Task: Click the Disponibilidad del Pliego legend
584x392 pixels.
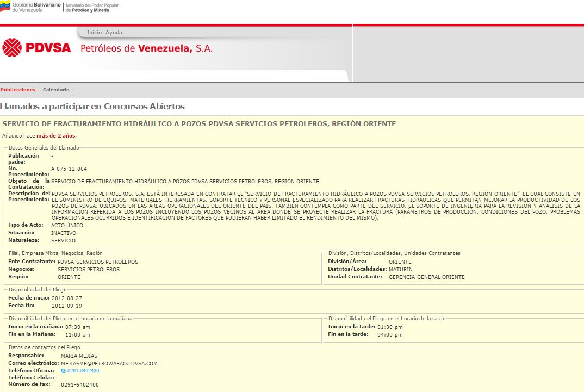Action: 38,290
